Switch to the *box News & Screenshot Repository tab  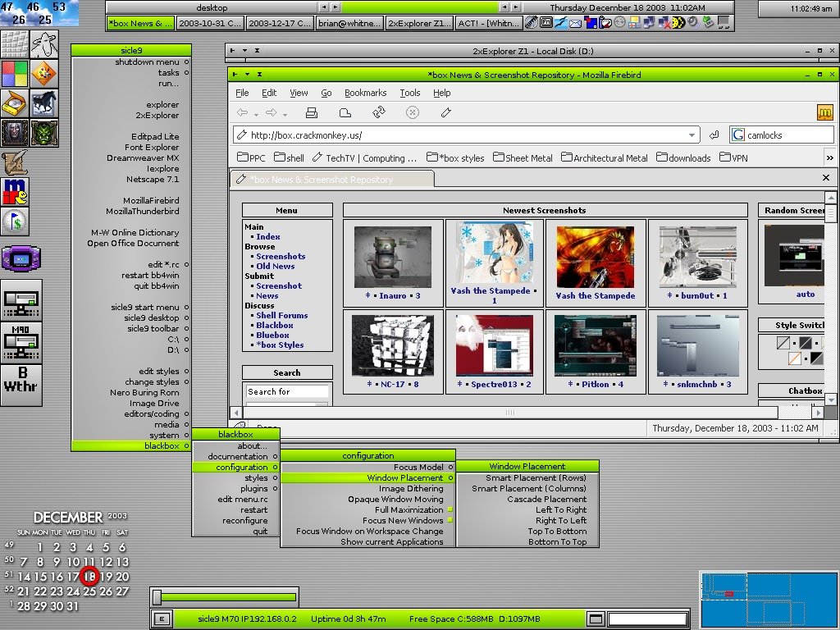click(x=332, y=180)
